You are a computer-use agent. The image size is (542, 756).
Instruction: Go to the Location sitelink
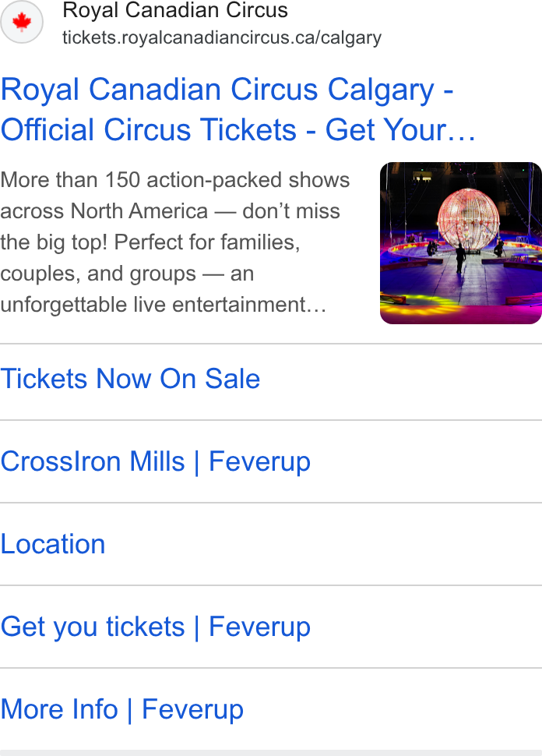(x=53, y=544)
